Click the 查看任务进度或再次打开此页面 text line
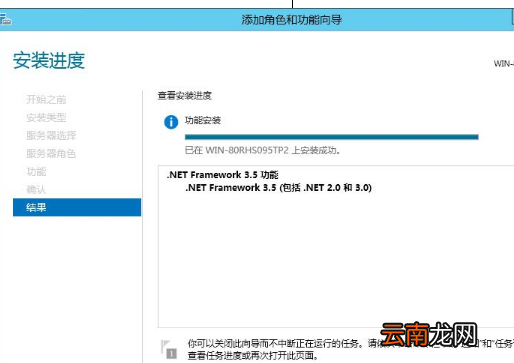 click(x=253, y=356)
